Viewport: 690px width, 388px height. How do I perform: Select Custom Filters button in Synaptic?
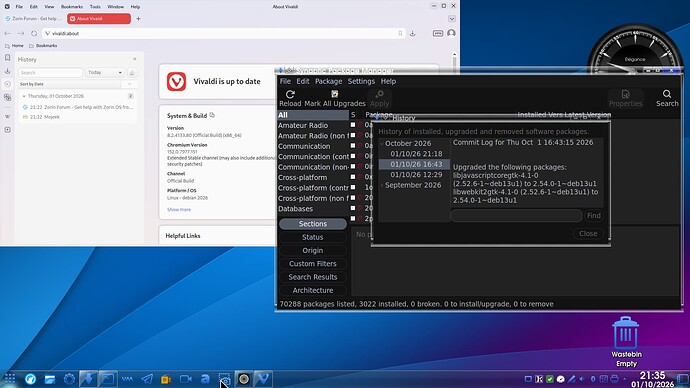[312, 264]
